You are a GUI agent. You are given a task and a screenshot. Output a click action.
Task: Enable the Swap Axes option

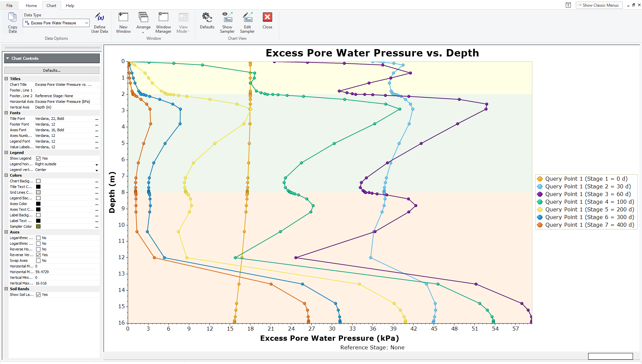coord(39,260)
